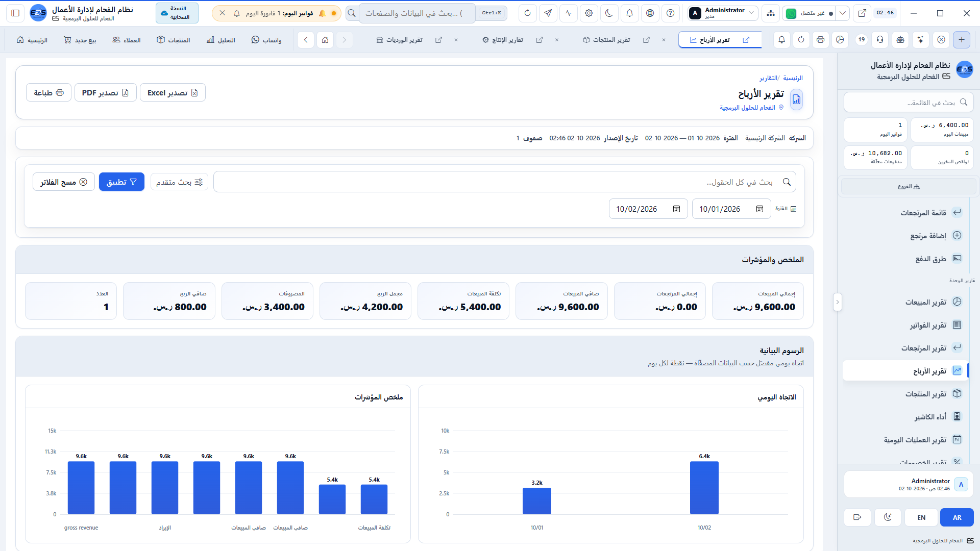The width and height of the screenshot is (980, 551).
Task: Open the 10/01/2026 start date picker
Action: point(731,209)
